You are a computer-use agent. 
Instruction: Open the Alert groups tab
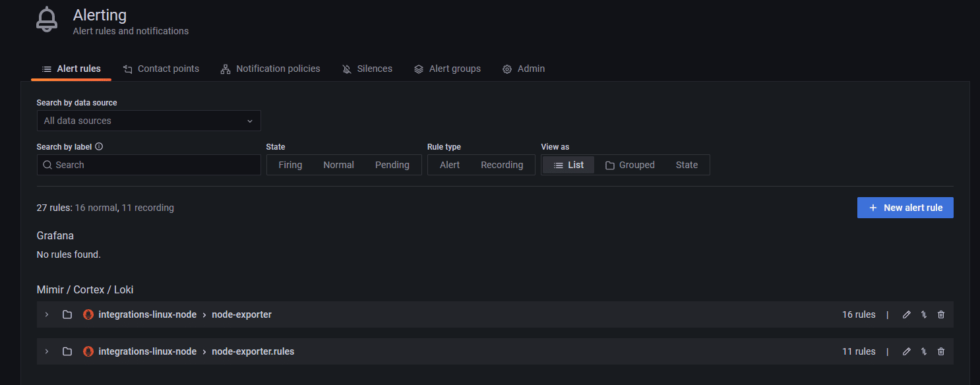[447, 69]
